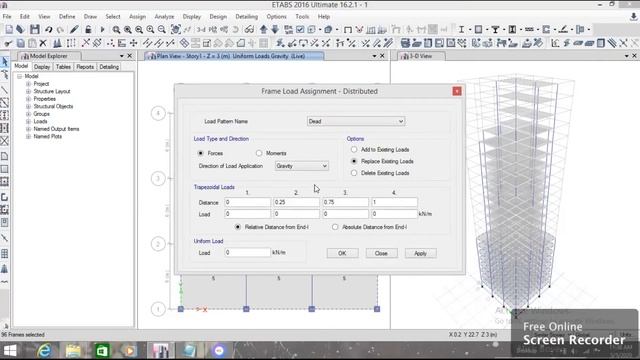Click OK in Frame Load Assignment dialog

click(342, 253)
